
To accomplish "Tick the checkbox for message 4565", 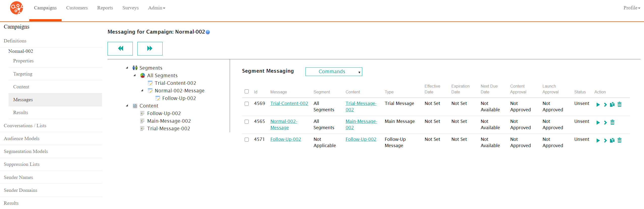I will pyautogui.click(x=247, y=122).
